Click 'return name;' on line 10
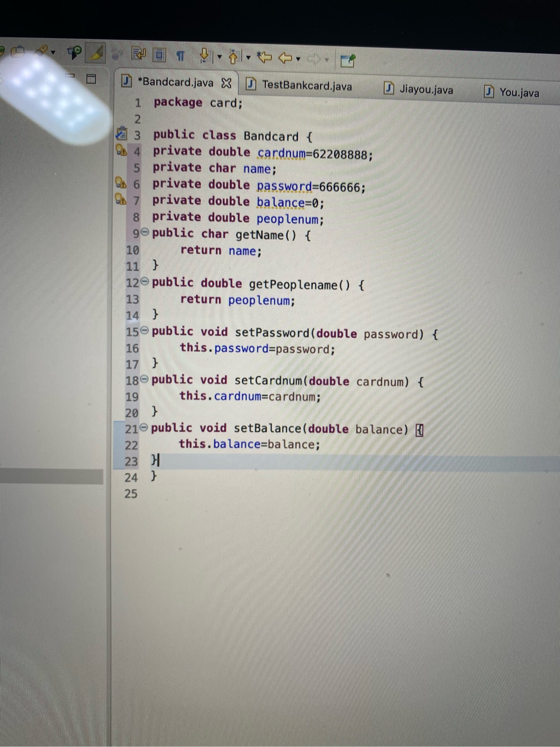 pos(221,251)
